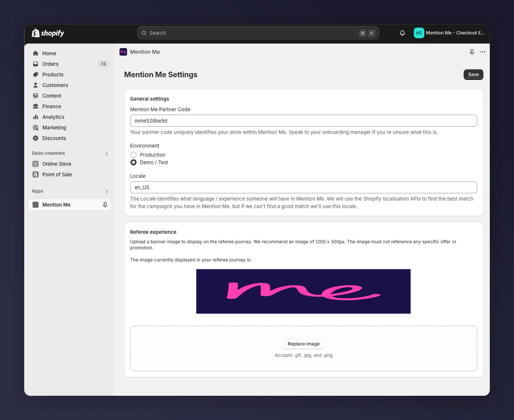Click the dashed image upload drop zone

304,348
